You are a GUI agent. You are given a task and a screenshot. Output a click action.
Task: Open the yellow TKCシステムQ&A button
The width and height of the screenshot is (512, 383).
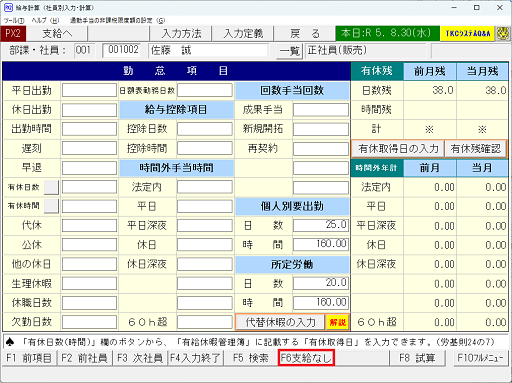coord(467,34)
